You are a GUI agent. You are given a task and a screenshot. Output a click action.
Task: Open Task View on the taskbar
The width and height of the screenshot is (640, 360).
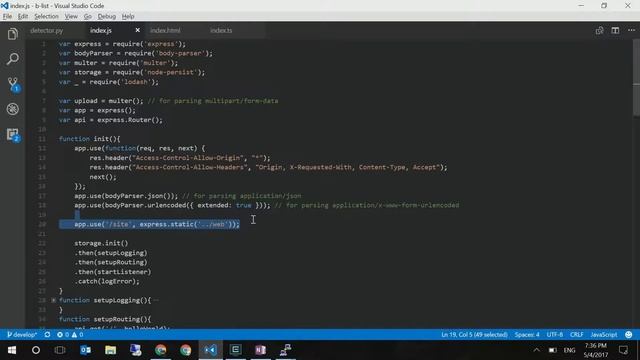click(60, 350)
